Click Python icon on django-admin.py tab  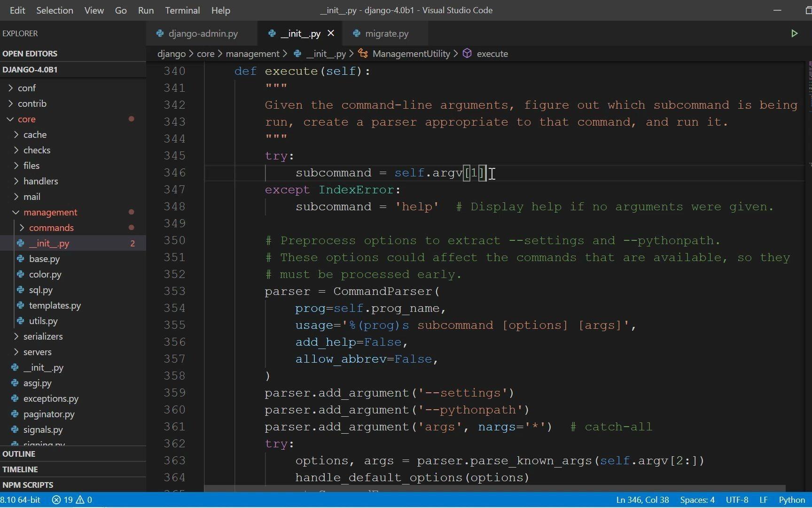160,33
